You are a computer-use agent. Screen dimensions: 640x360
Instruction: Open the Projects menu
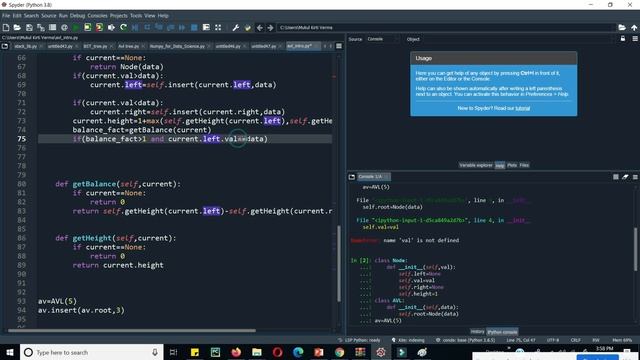point(118,16)
